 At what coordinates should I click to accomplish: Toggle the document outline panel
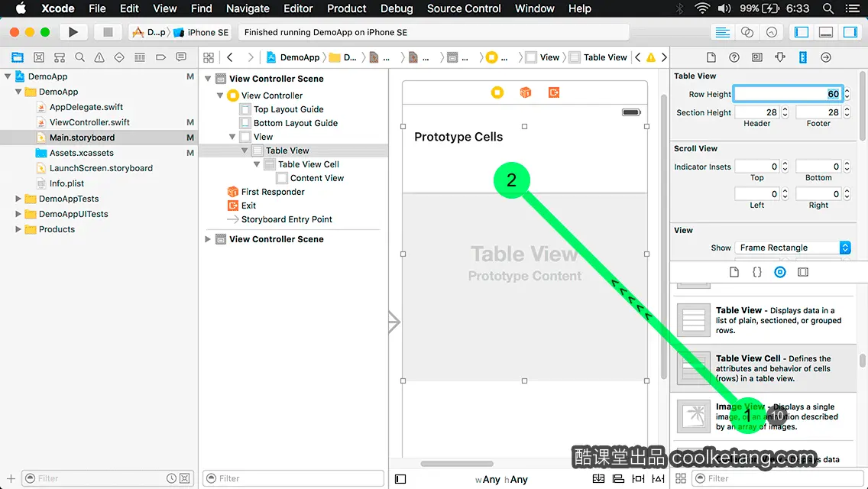[400, 479]
